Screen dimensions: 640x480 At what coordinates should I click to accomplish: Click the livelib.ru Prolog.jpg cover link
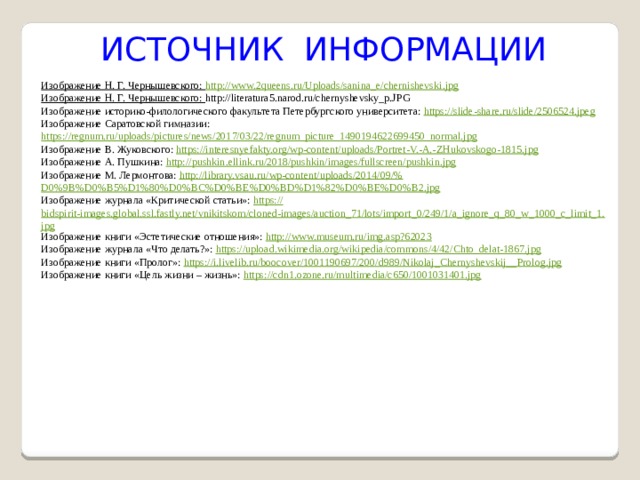click(373, 262)
